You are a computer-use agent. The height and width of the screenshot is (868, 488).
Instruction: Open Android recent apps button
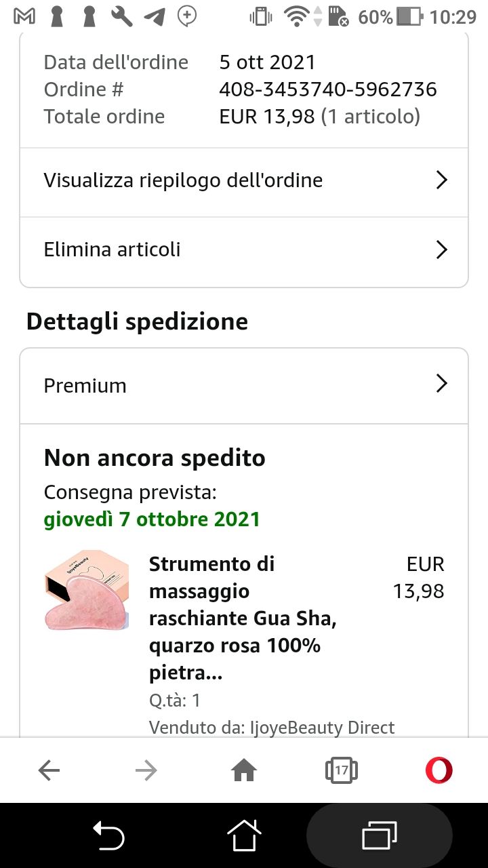pos(380,835)
